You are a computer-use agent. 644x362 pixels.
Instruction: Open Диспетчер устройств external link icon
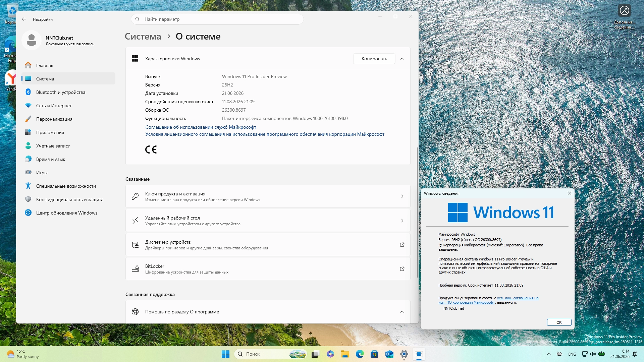pos(402,245)
